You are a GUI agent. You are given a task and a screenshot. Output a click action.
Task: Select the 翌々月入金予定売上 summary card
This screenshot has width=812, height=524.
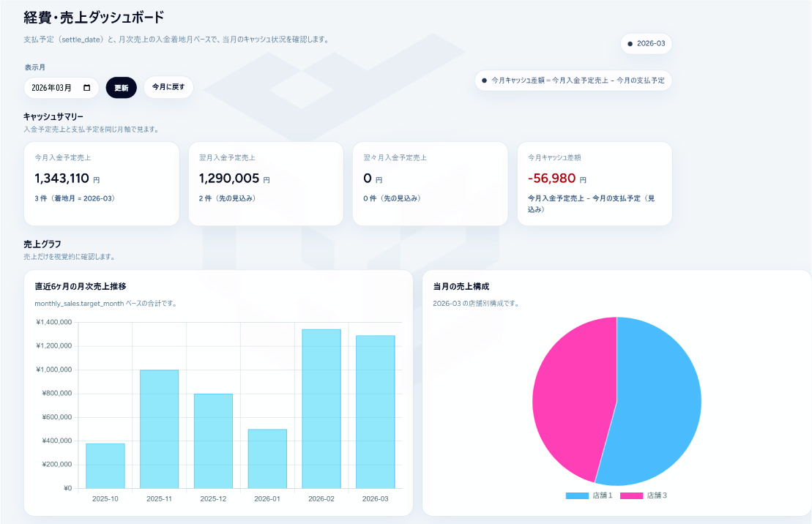coord(430,184)
